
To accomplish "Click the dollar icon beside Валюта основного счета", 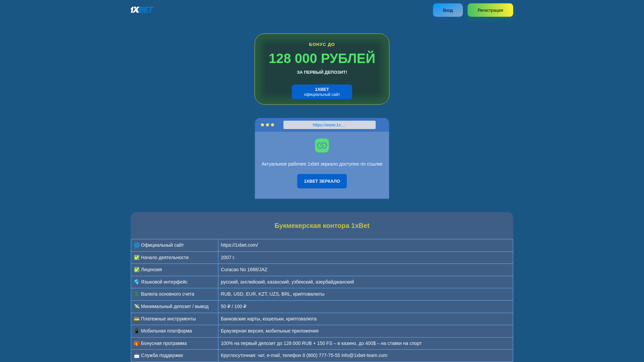I will (137, 294).
